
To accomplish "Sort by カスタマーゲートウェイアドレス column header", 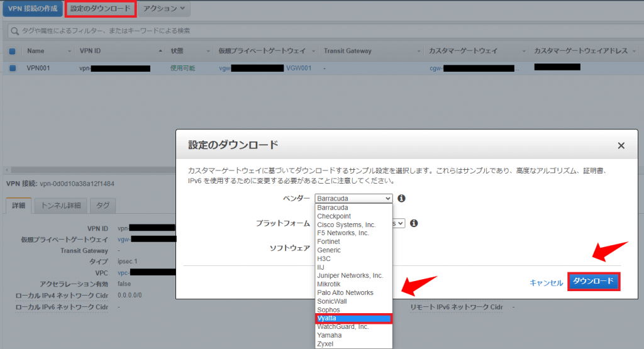I will pyautogui.click(x=580, y=51).
